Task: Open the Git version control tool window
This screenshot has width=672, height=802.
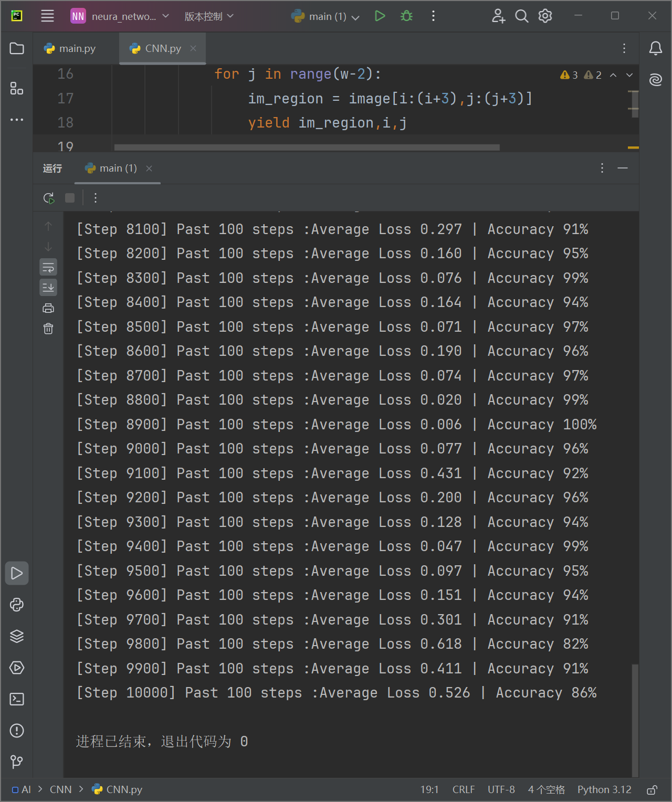Action: click(17, 762)
